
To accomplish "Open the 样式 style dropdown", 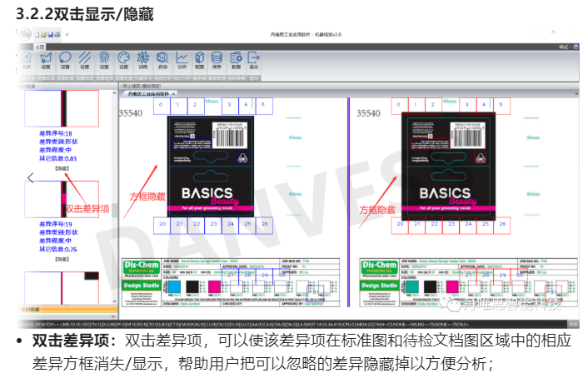I will [564, 47].
